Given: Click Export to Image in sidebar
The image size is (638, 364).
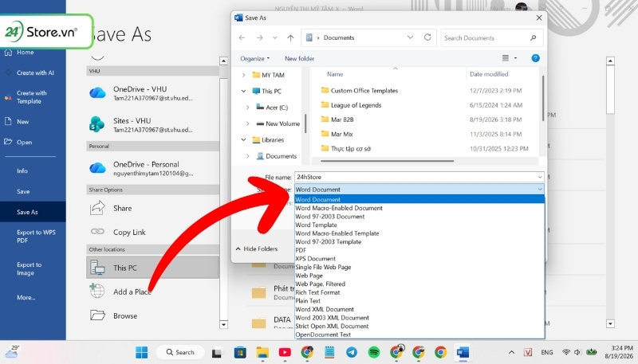Looking at the screenshot, I should [x=30, y=269].
